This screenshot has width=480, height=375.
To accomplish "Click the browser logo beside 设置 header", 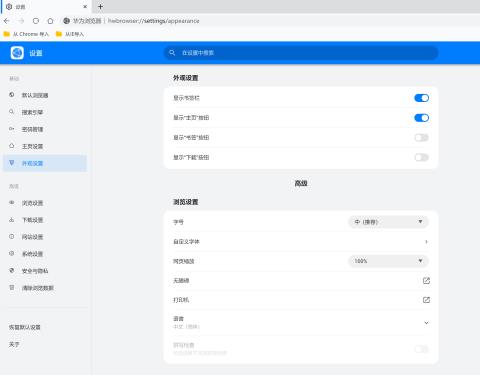I will point(17,53).
